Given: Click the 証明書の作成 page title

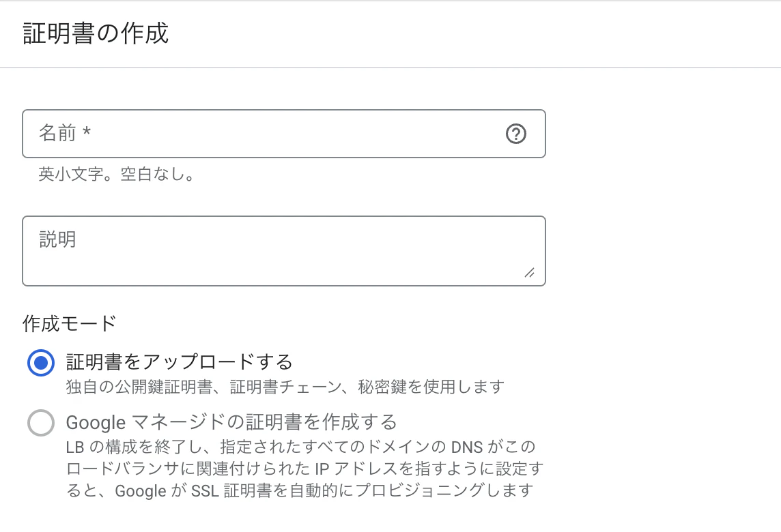Looking at the screenshot, I should [96, 32].
